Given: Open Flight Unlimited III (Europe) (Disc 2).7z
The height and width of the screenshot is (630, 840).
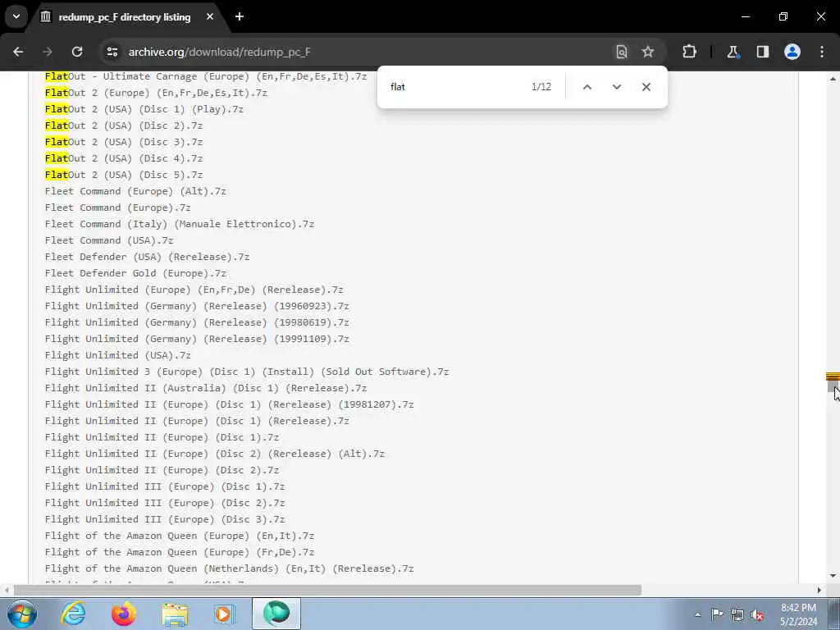Looking at the screenshot, I should (165, 503).
